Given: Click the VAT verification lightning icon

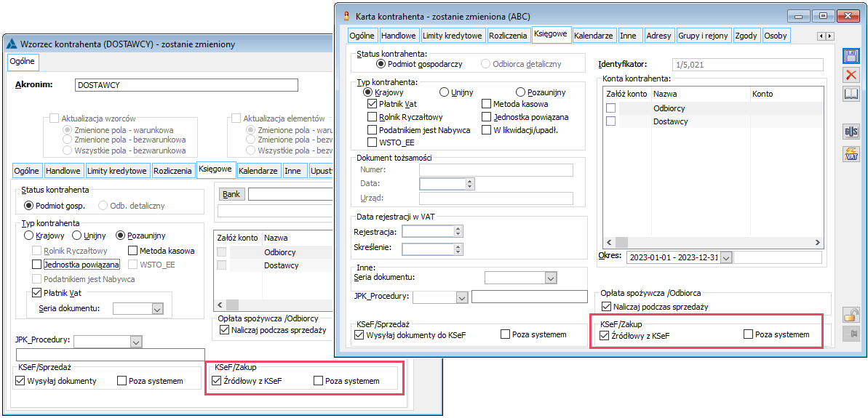Looking at the screenshot, I should 850,153.
